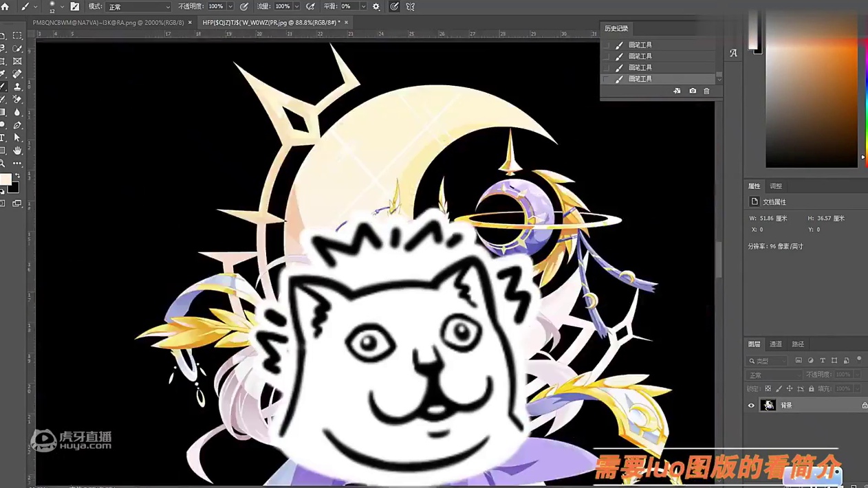Viewport: 868px width, 488px height.
Task: Click the Home icon in options bar
Action: 5,6
